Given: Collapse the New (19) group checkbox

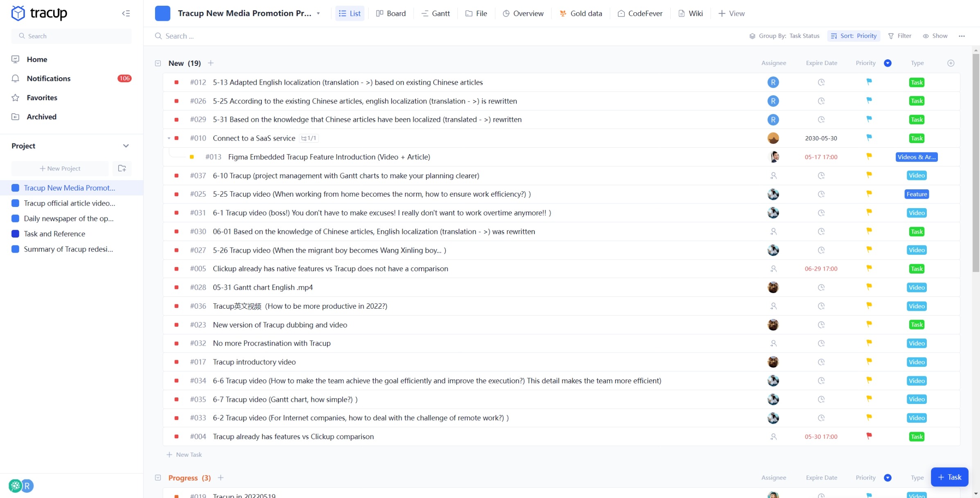Looking at the screenshot, I should click(158, 63).
